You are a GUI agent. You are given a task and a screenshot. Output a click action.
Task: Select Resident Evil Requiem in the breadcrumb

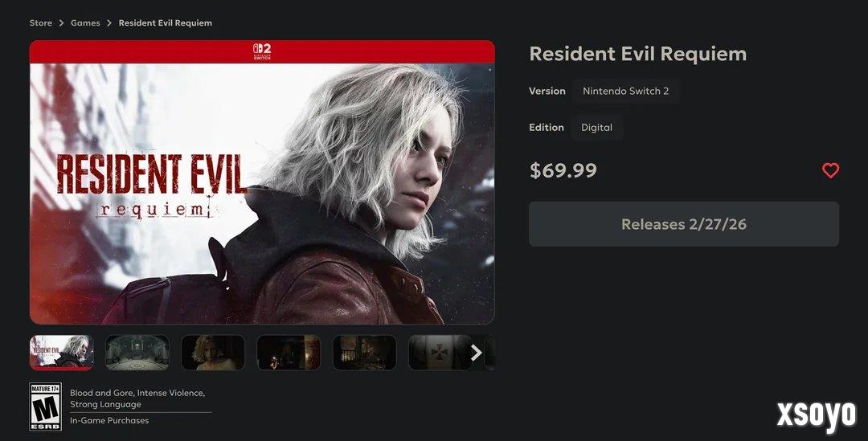point(165,22)
